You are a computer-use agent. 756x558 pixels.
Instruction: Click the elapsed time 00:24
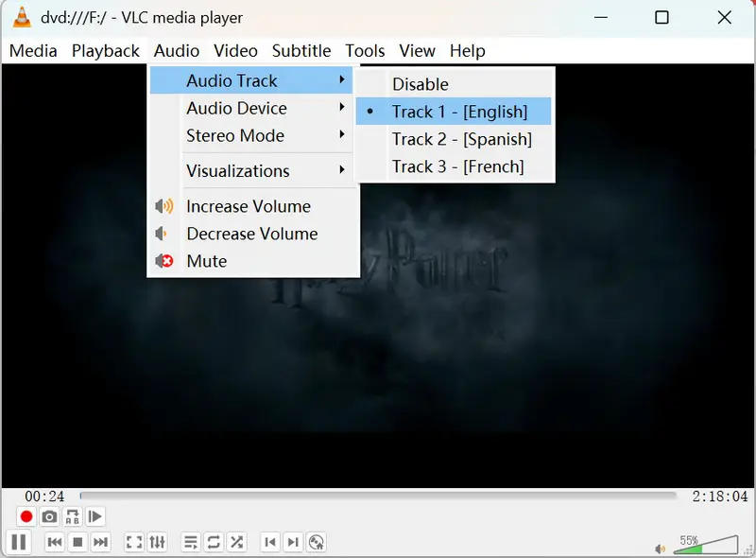(x=44, y=497)
